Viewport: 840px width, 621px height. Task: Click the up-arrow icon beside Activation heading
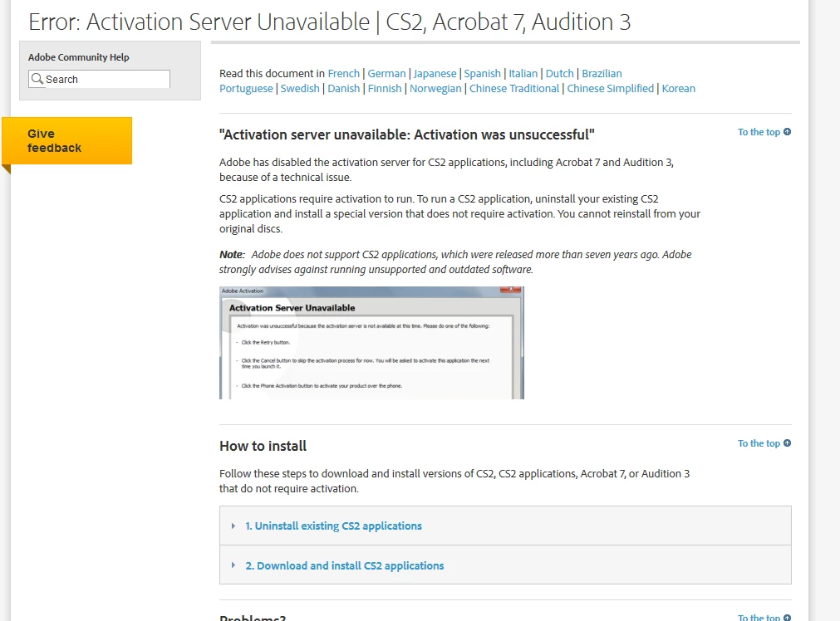(787, 132)
